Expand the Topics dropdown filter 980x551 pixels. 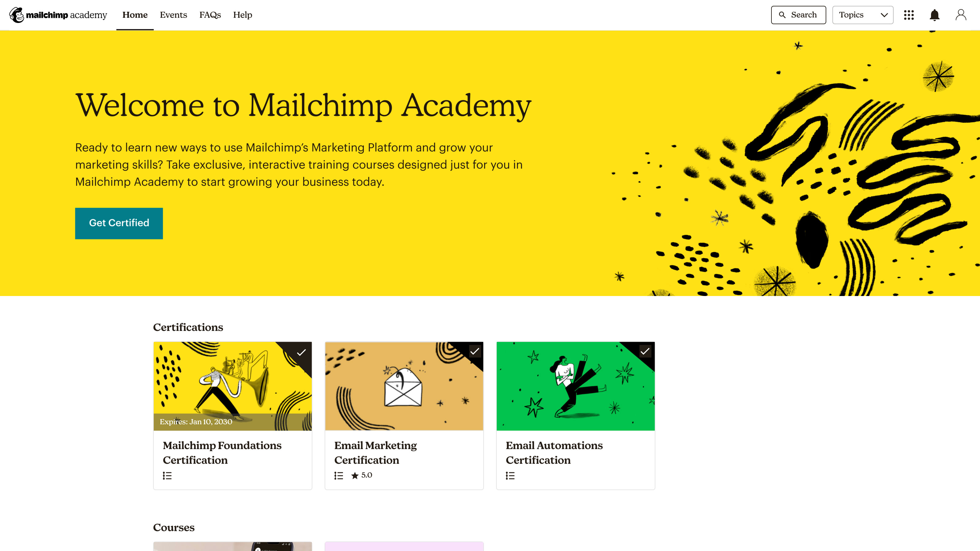tap(863, 15)
